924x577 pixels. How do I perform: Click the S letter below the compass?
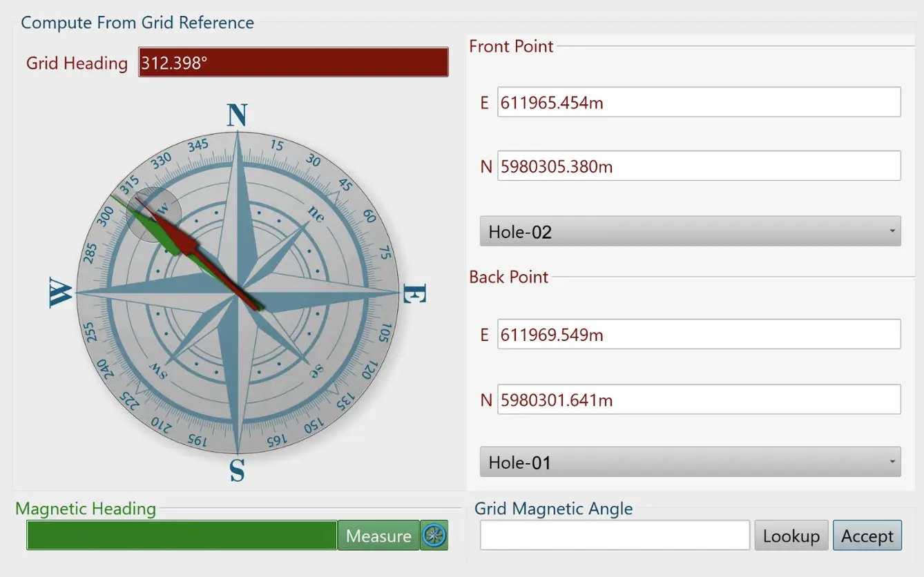[x=237, y=471]
